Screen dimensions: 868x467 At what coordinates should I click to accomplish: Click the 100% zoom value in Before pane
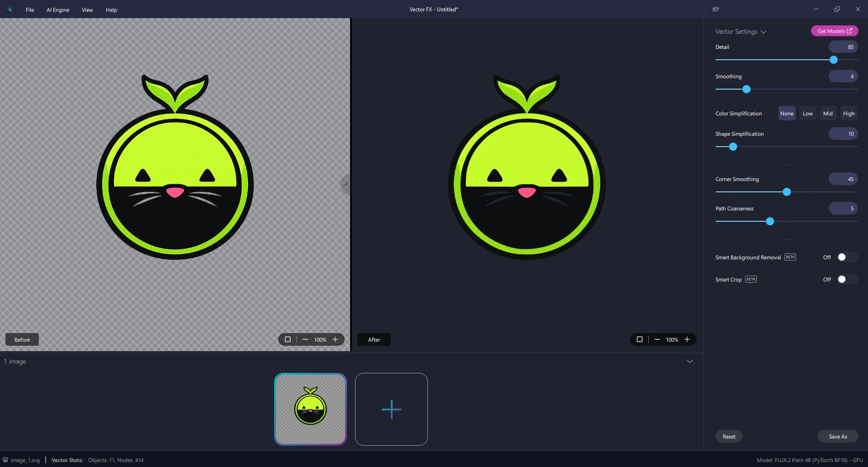coord(320,340)
